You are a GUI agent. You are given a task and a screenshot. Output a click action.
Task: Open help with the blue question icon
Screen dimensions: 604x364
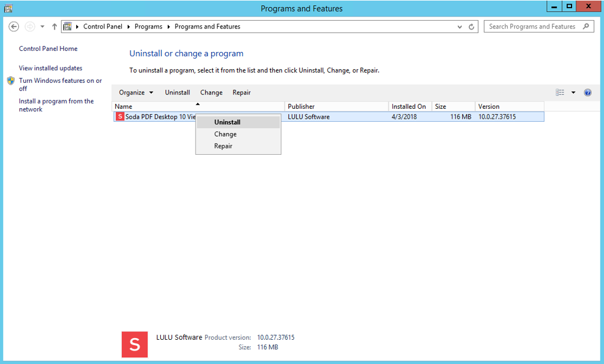(x=587, y=92)
